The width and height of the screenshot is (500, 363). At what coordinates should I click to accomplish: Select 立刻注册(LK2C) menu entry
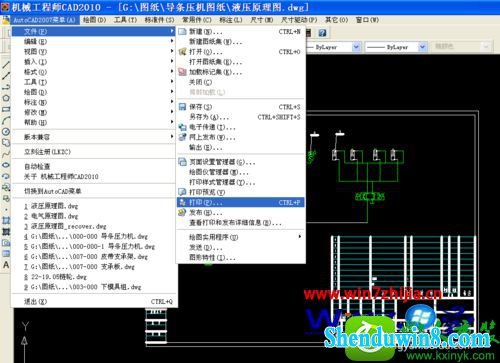click(94, 152)
